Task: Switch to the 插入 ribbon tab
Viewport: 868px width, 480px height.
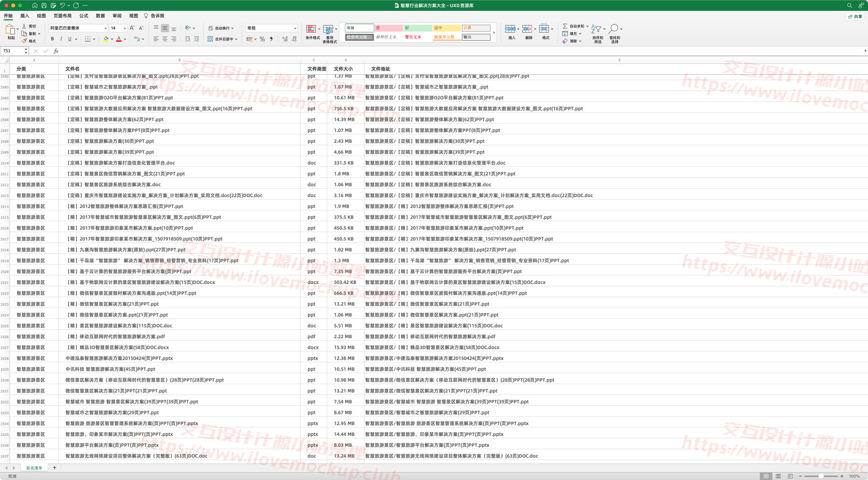Action: 25,16
